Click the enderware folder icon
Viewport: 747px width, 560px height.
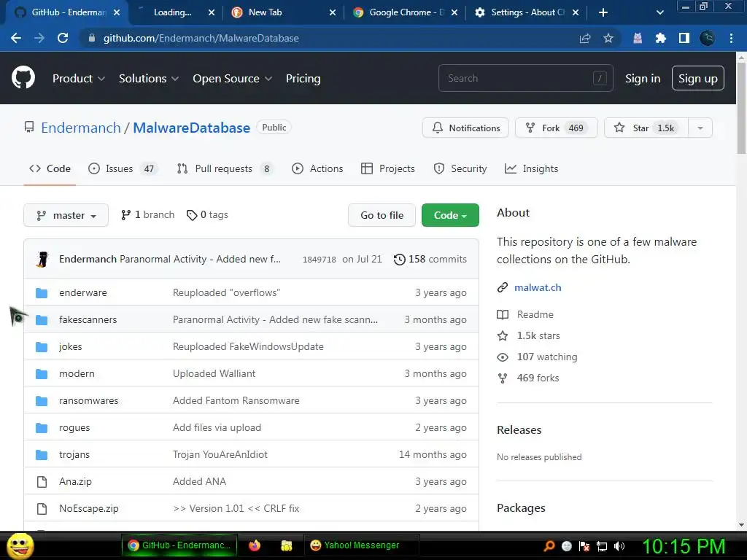[x=42, y=293]
